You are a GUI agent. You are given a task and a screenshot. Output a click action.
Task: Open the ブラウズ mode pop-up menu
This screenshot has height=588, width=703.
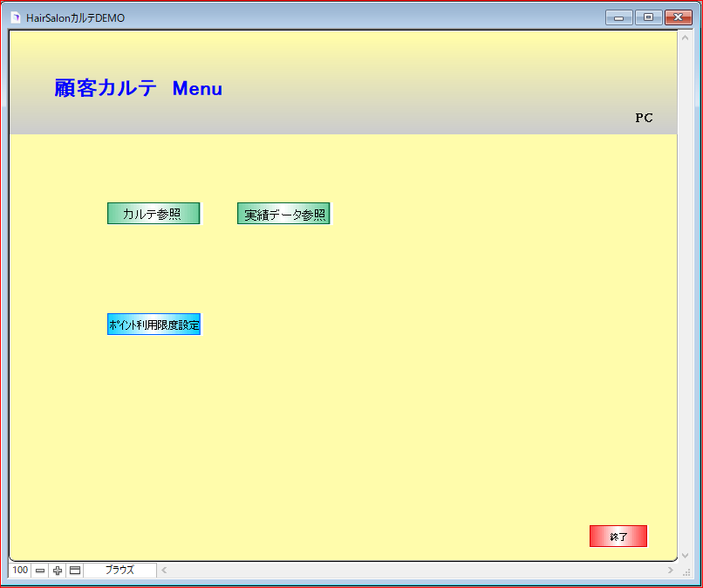tap(119, 570)
